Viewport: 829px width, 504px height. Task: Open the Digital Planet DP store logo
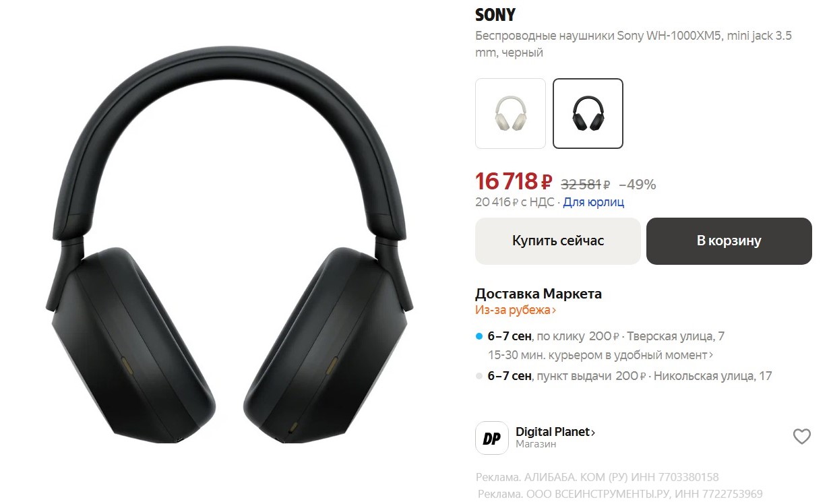point(492,438)
